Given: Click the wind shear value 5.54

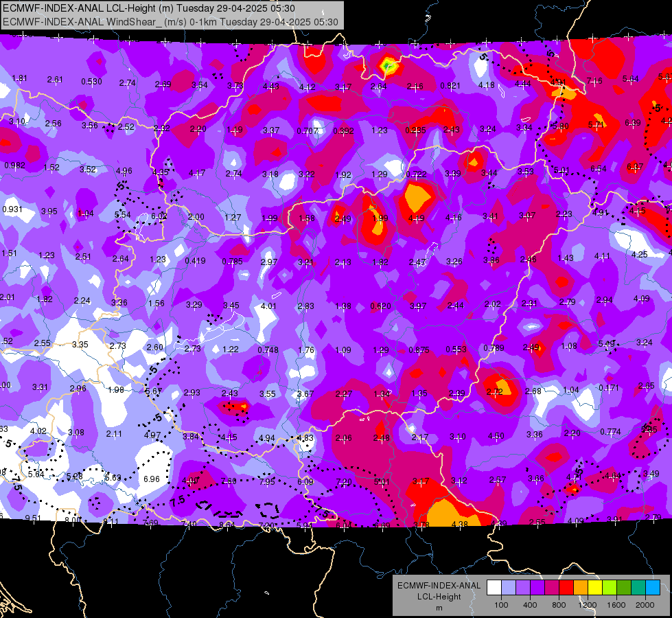Looking at the screenshot, I should click(x=123, y=214).
